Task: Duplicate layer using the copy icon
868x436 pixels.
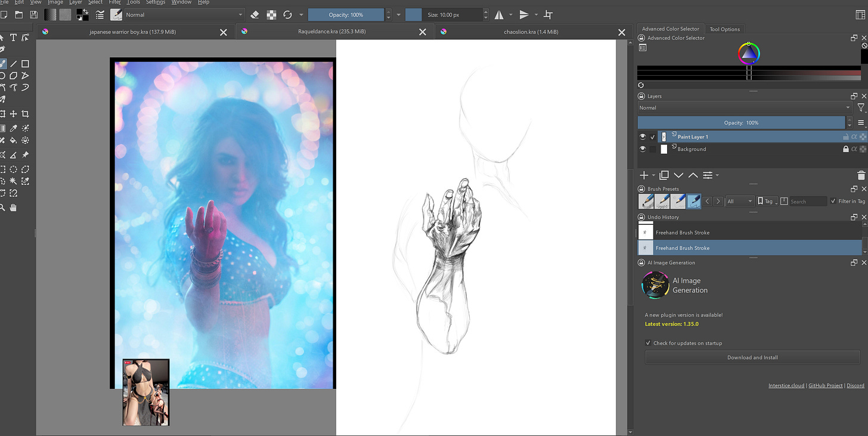Action: pos(664,175)
